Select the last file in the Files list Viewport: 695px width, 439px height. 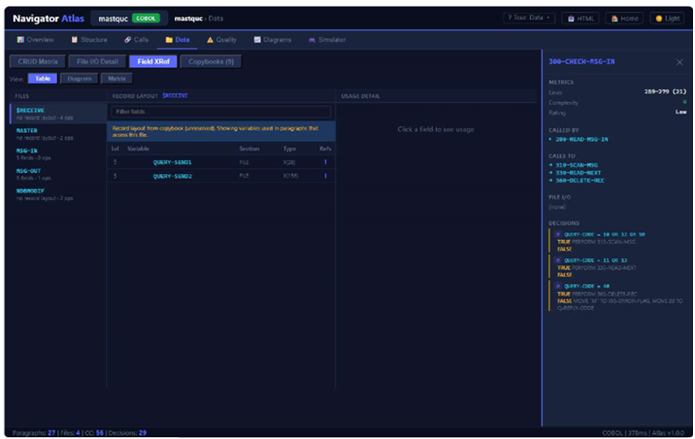[x=59, y=194]
